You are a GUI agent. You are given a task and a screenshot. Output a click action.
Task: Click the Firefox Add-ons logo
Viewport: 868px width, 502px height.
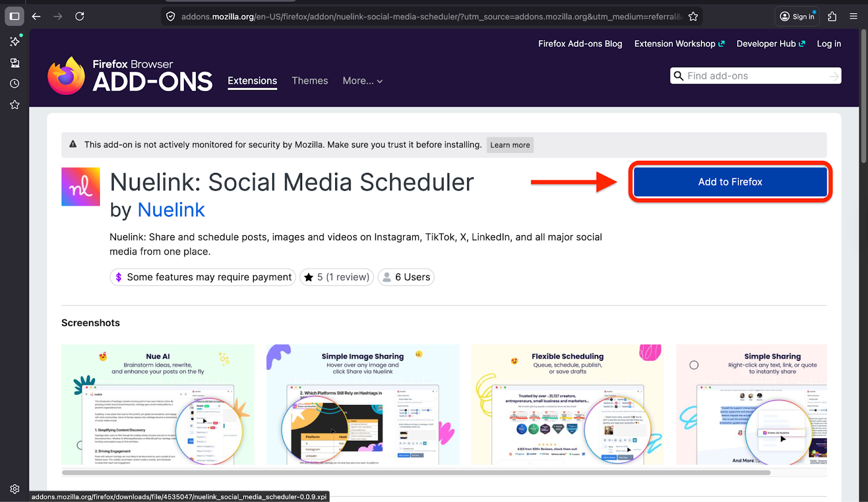130,75
